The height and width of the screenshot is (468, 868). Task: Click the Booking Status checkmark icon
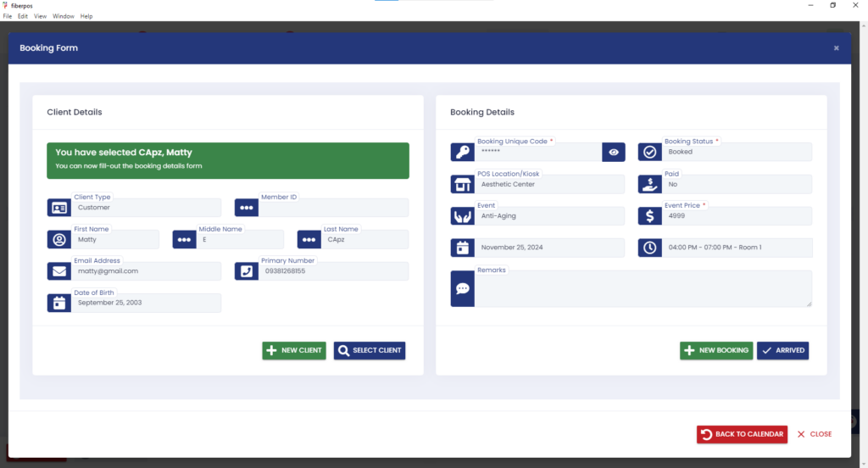pos(649,152)
